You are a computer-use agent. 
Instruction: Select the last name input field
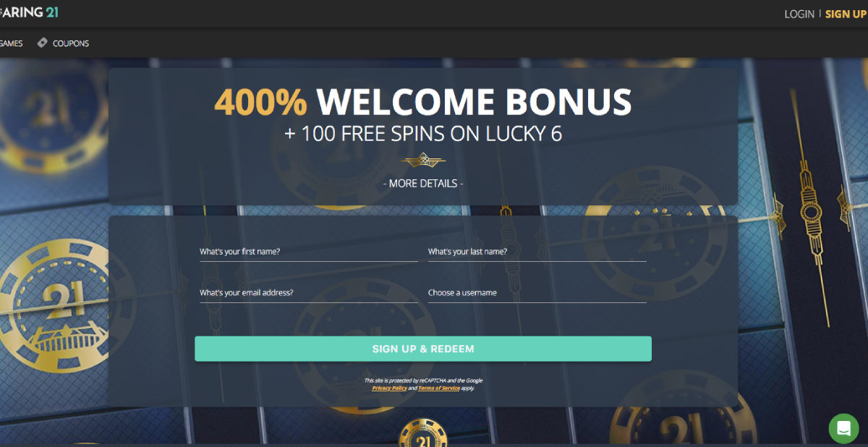coord(537,252)
